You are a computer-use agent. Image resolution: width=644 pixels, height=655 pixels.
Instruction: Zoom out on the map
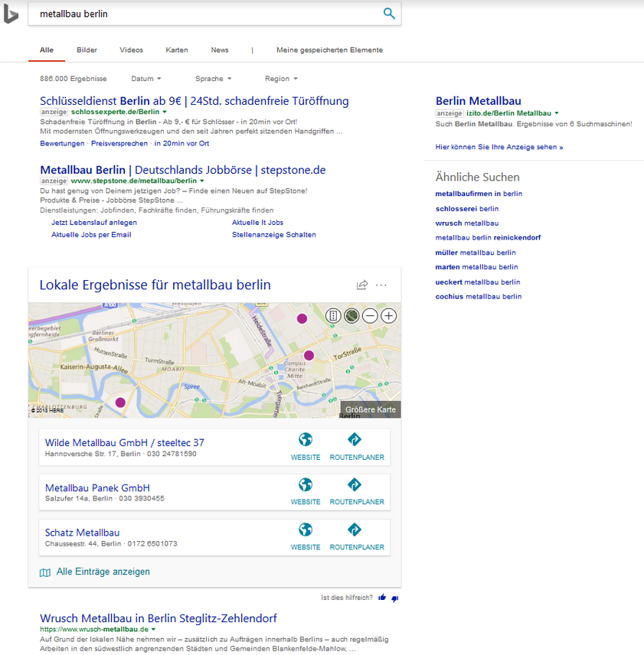pyautogui.click(x=370, y=316)
